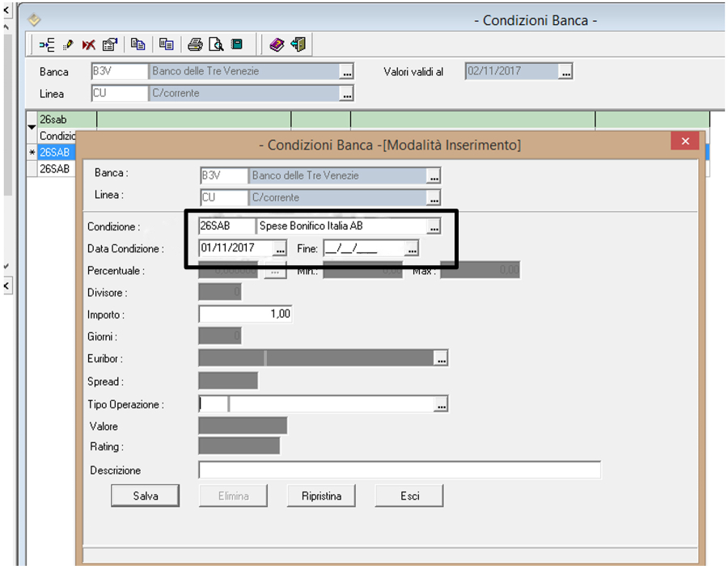Click the red X delete icon
728x570 pixels.
(x=88, y=44)
